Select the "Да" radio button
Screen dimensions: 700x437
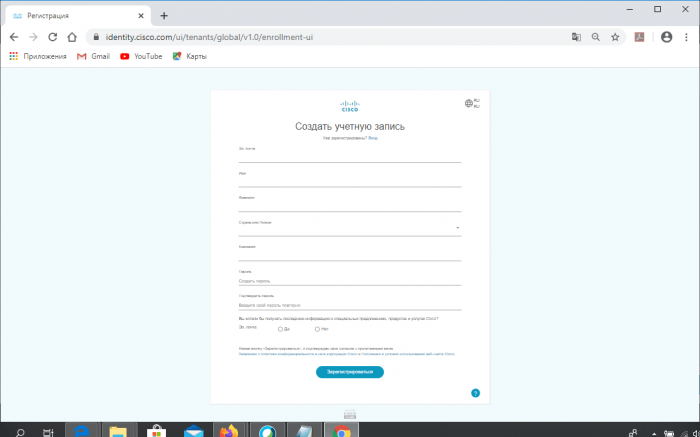point(279,328)
